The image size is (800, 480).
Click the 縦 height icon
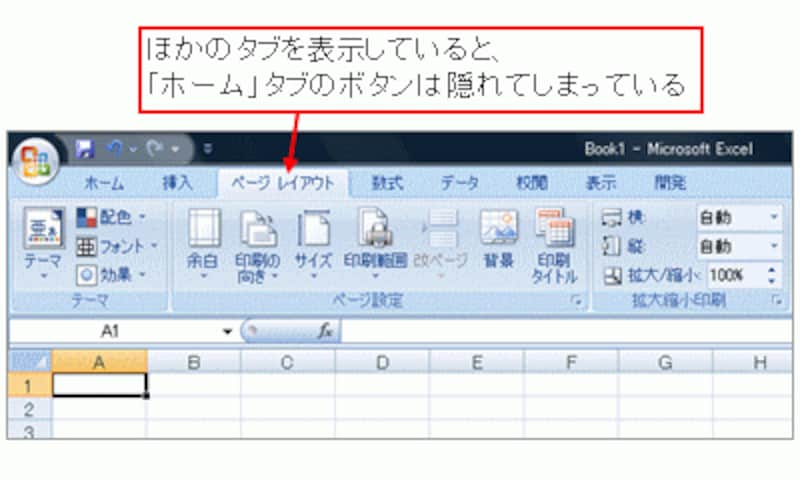point(611,246)
